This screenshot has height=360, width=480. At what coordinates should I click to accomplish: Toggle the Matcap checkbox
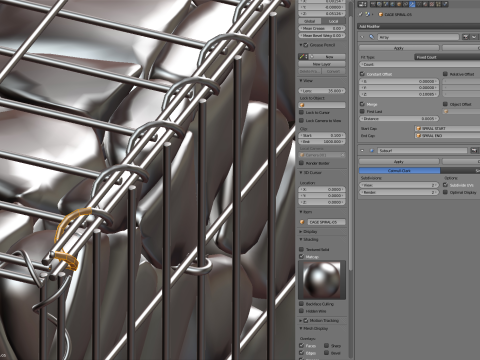pyautogui.click(x=302, y=256)
